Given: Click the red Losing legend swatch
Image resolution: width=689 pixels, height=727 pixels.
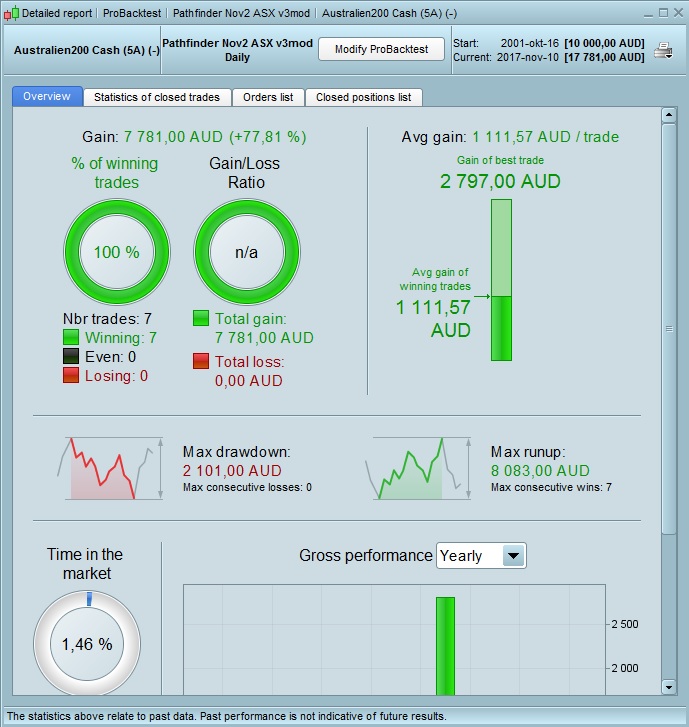Looking at the screenshot, I should pyautogui.click(x=71, y=375).
